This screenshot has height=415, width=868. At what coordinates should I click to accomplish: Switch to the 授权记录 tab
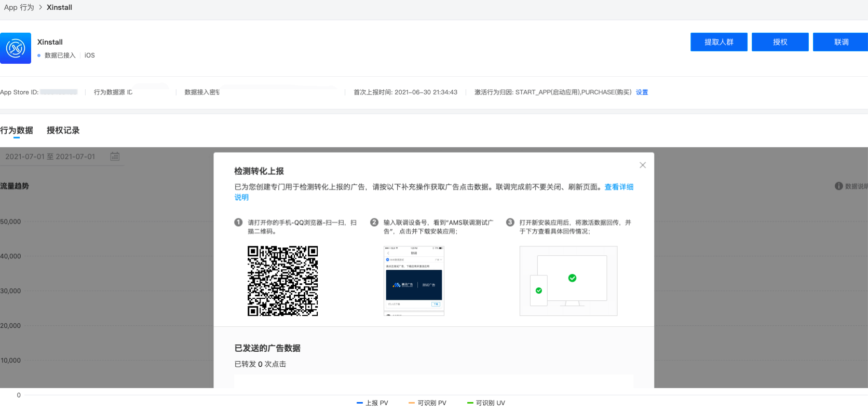(63, 130)
